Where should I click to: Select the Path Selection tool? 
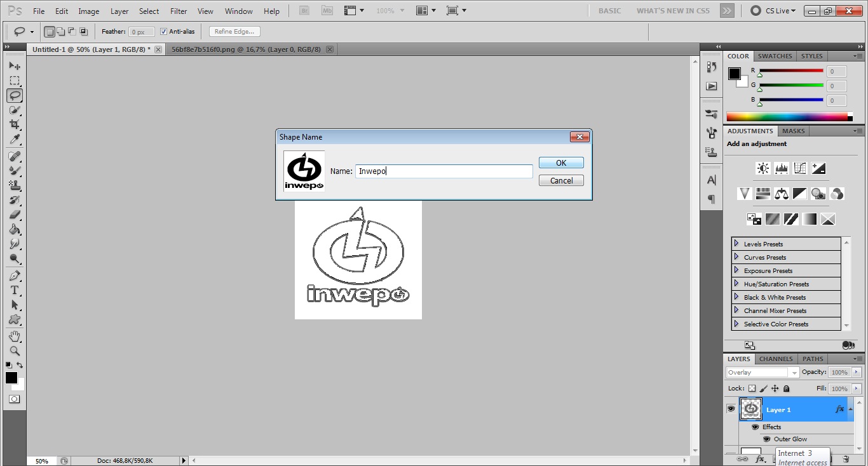click(15, 305)
